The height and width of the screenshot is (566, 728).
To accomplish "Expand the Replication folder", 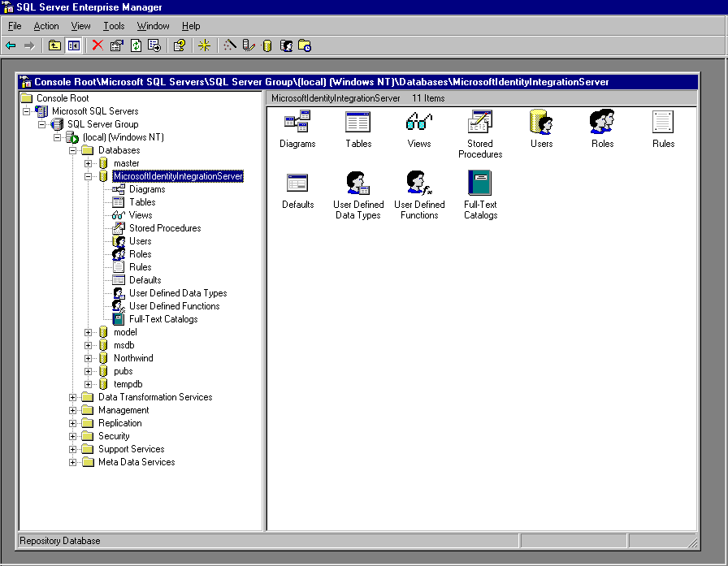I will pyautogui.click(x=73, y=423).
